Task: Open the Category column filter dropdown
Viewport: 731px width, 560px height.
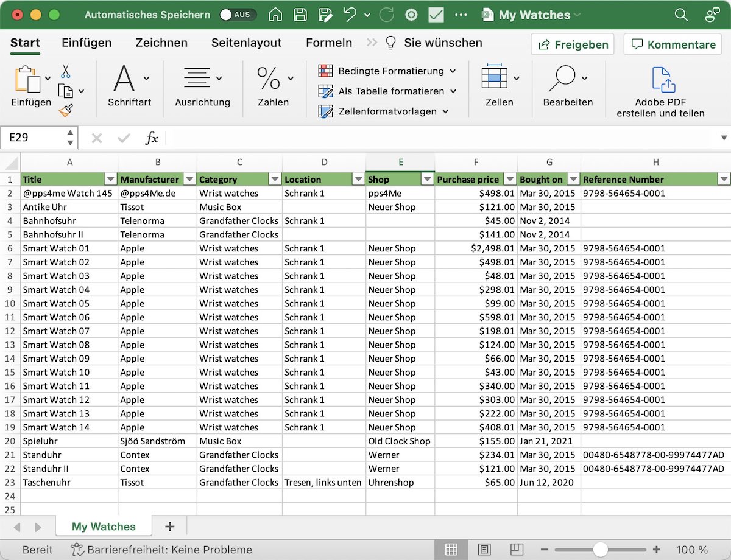Action: 274,179
